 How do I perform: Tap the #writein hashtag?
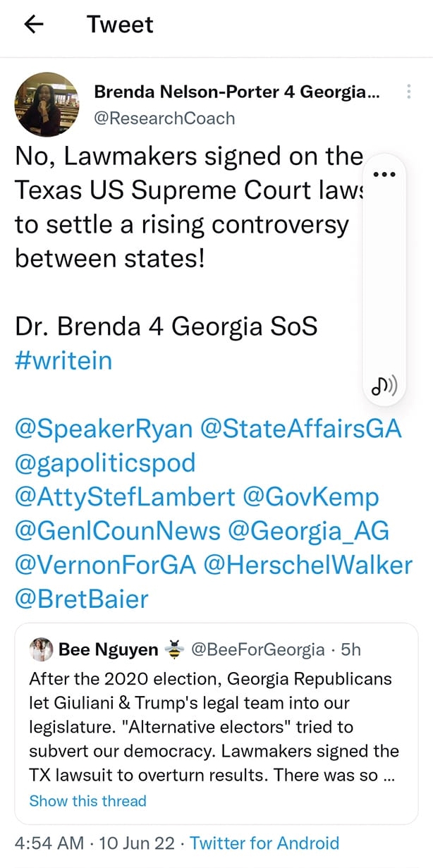point(63,360)
